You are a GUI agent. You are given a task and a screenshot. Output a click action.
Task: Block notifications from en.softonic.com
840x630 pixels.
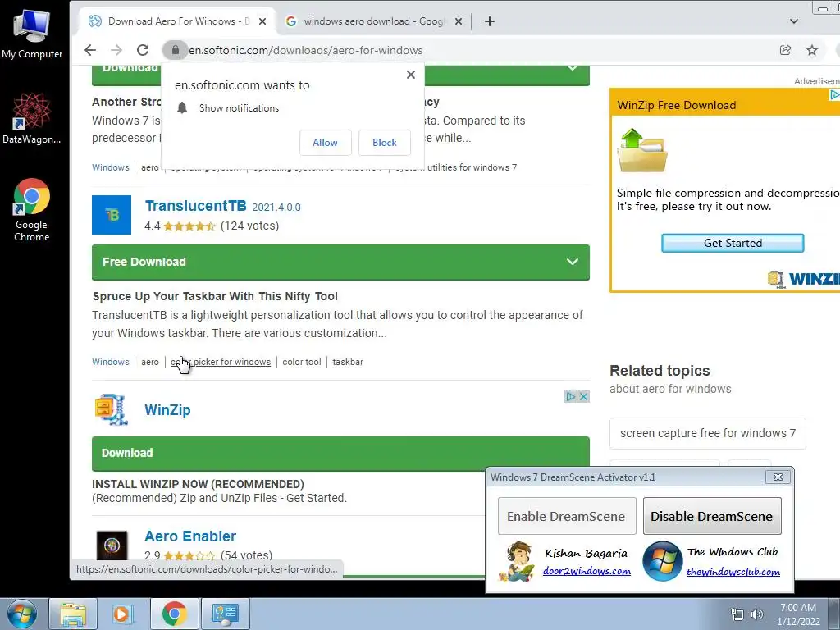[x=385, y=143]
